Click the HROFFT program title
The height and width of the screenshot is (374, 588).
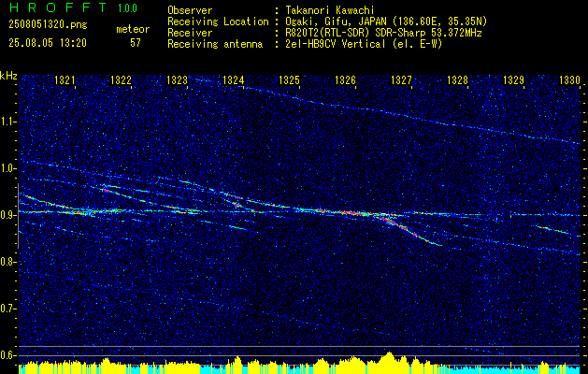(58, 7)
